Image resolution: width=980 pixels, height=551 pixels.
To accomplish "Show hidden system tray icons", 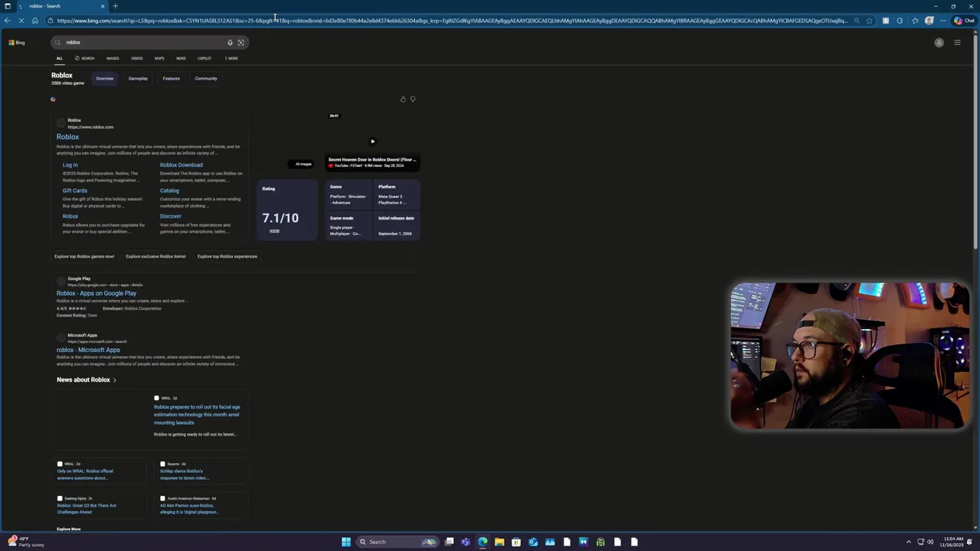I will click(908, 542).
